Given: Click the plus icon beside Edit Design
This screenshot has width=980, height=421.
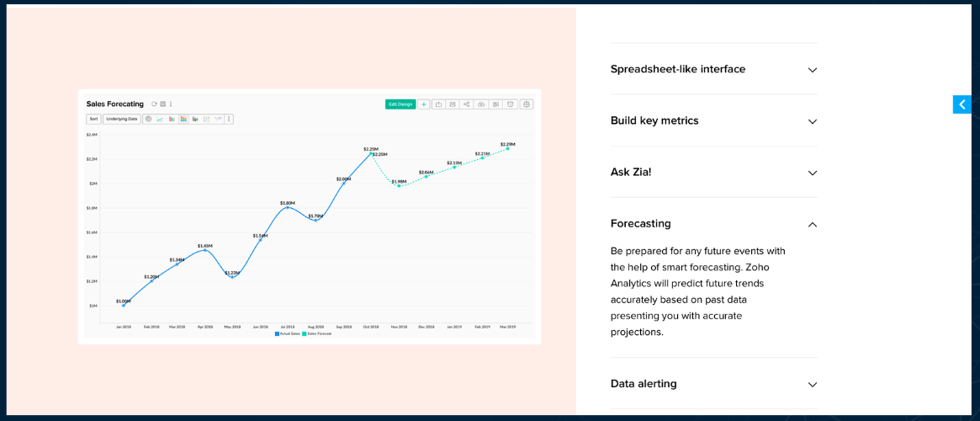Looking at the screenshot, I should [424, 104].
